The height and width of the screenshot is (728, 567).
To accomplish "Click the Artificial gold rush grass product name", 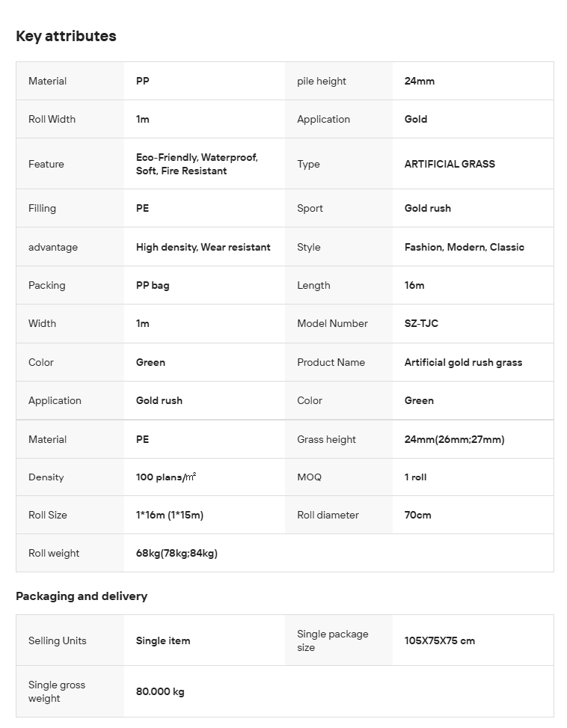I will point(463,362).
